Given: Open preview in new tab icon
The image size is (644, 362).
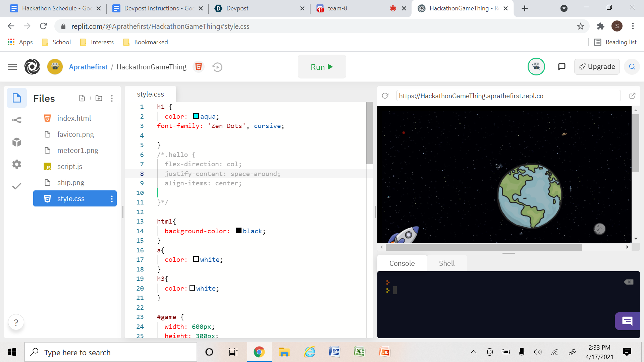Looking at the screenshot, I should pos(632,96).
